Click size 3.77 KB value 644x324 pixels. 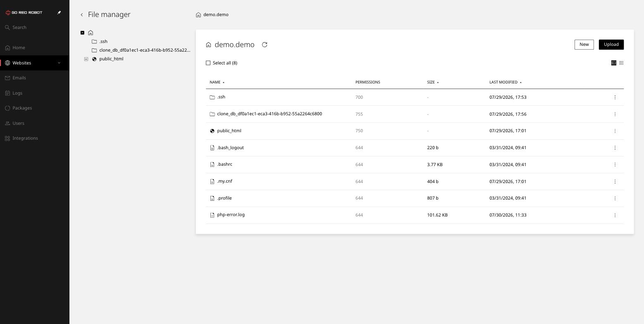click(434, 164)
